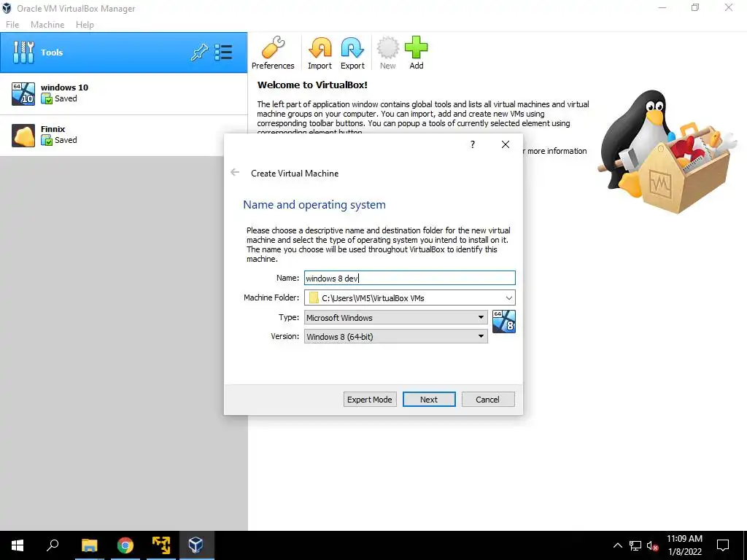747x560 pixels.
Task: Click Saved status under windows 10
Action: (66, 98)
